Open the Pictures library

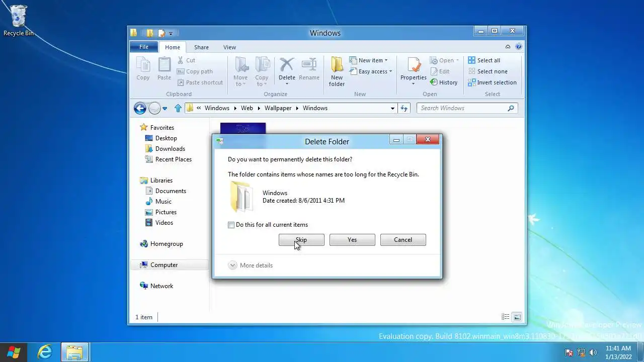[160, 212]
